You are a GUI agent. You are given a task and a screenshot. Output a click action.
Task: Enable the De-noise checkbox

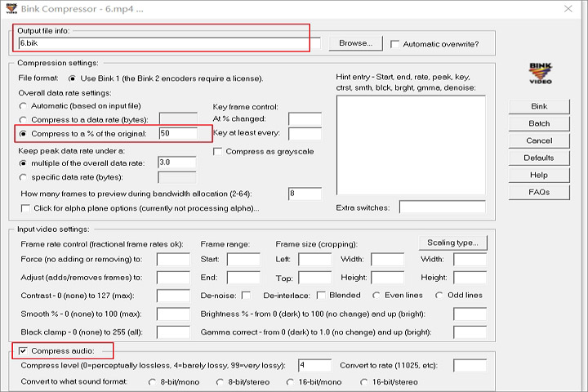coord(246,296)
